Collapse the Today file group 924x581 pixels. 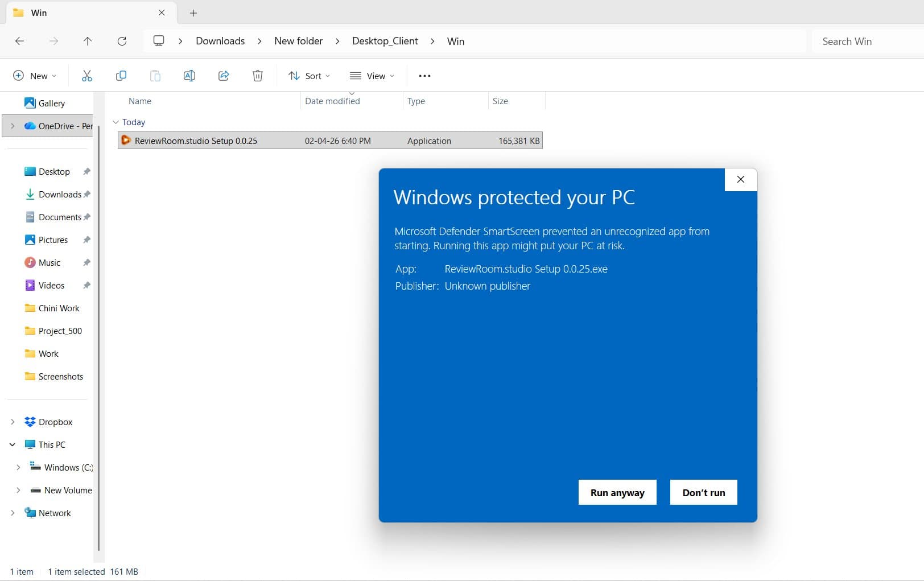(x=115, y=122)
